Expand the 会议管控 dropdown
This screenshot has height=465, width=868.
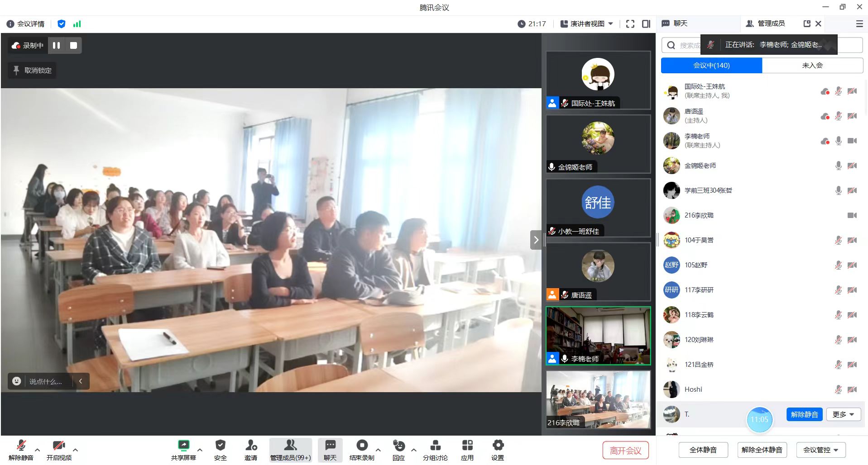pos(820,450)
